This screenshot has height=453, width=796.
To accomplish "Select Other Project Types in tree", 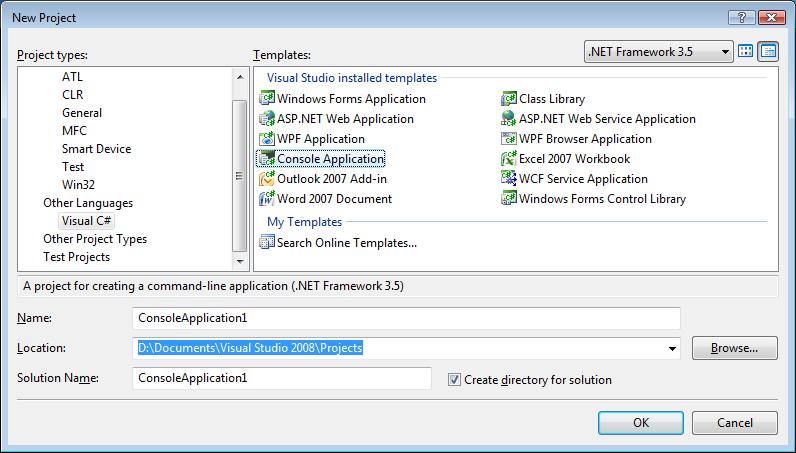I will tap(95, 239).
